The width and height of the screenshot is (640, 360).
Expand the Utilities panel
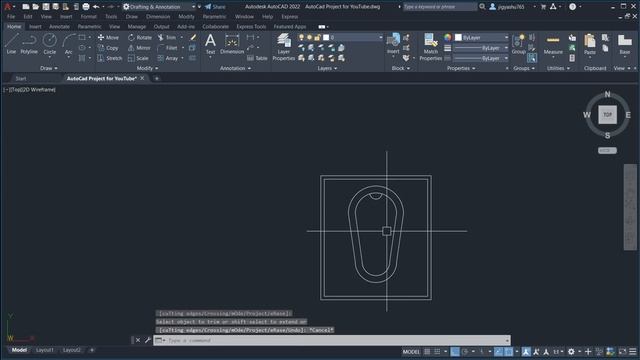(x=558, y=68)
